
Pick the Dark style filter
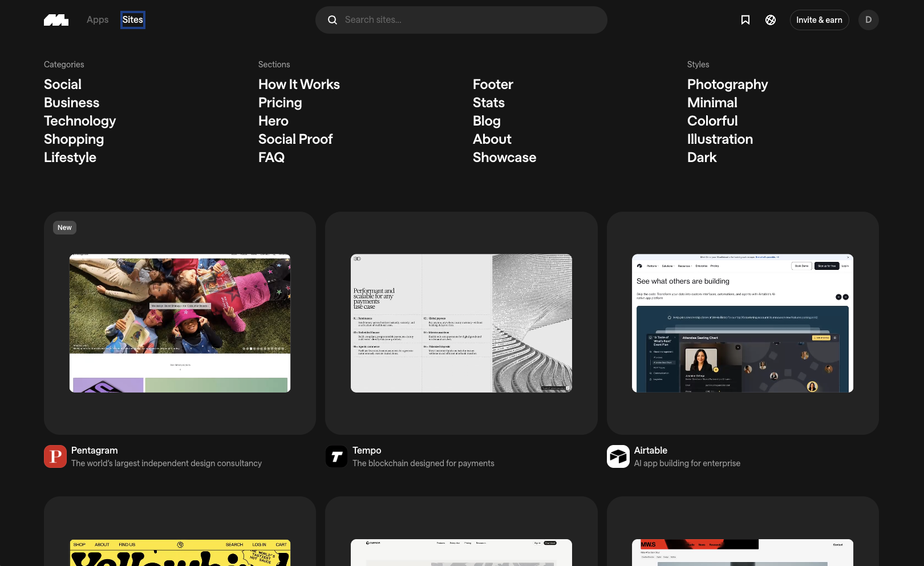(702, 157)
